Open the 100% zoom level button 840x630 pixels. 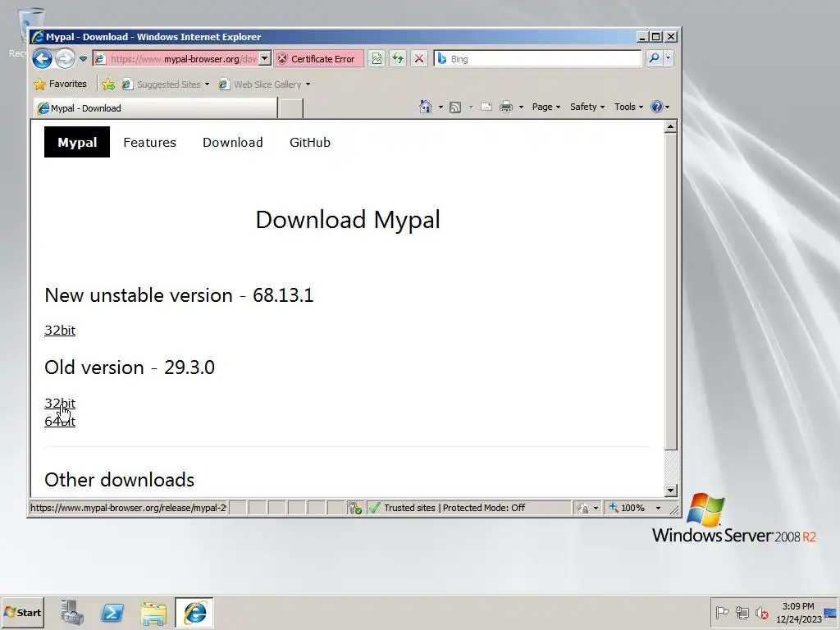coord(627,508)
